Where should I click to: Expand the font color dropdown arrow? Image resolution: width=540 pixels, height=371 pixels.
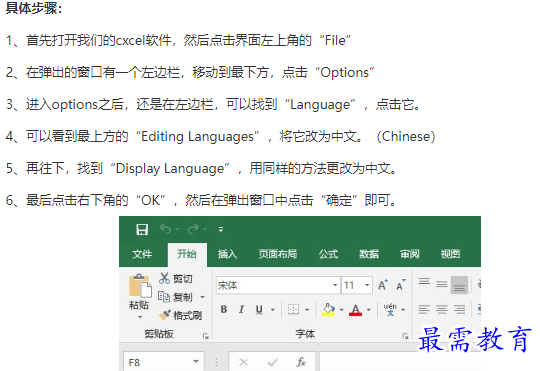[368, 310]
